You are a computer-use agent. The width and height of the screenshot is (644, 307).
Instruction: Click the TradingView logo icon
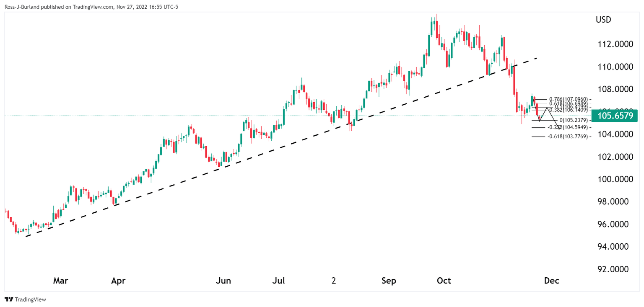[x=9, y=299]
